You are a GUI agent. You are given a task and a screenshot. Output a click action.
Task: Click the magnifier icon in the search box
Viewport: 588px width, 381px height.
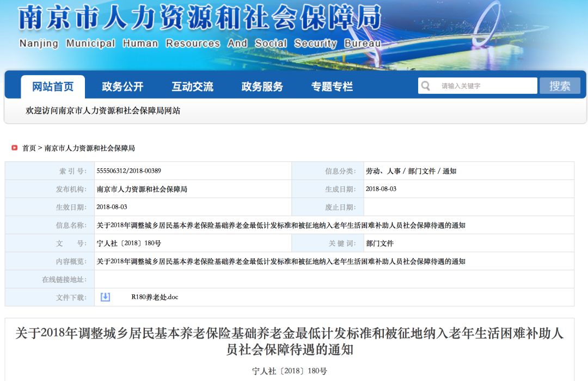coord(425,86)
